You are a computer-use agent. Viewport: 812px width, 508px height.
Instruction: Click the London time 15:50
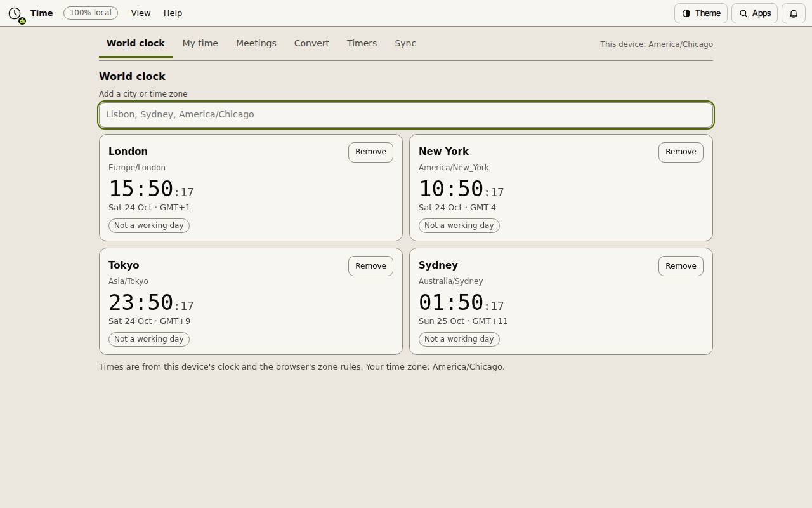(x=141, y=189)
